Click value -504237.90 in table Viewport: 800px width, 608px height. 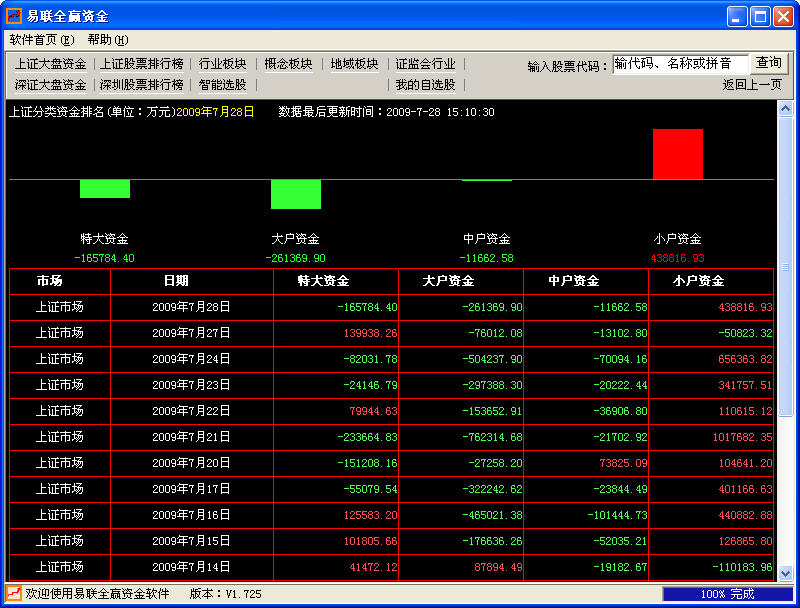[x=492, y=360]
